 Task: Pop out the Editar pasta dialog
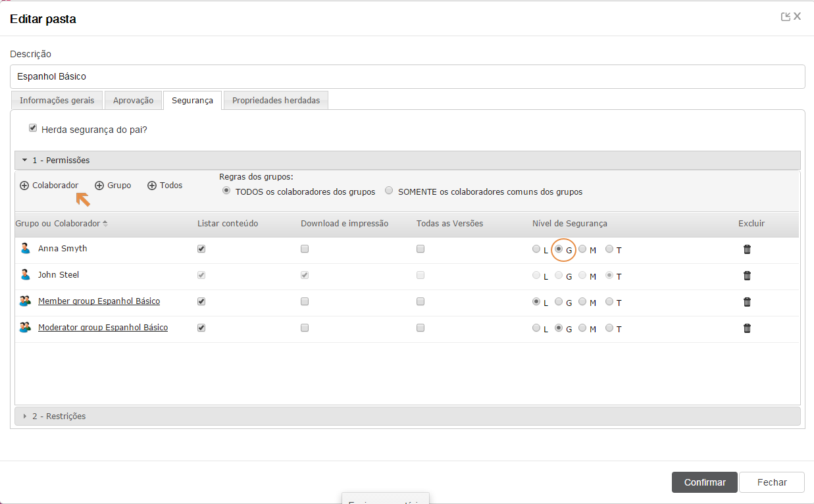[x=785, y=17]
